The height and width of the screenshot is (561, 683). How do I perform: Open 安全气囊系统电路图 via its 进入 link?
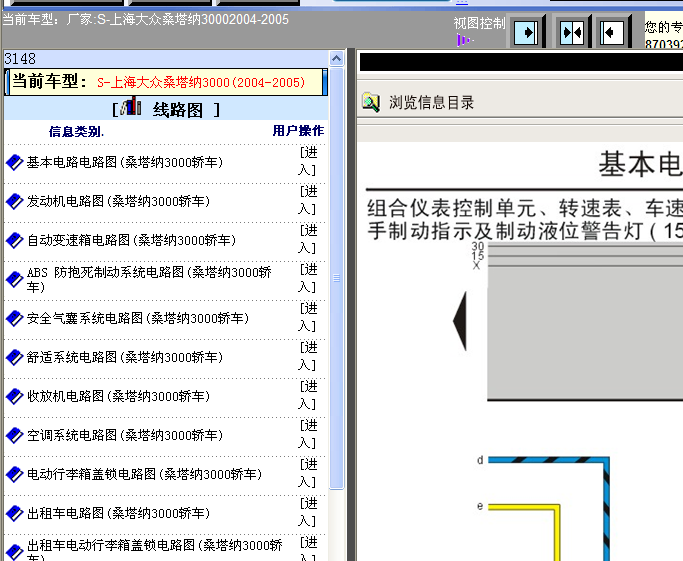tap(308, 317)
